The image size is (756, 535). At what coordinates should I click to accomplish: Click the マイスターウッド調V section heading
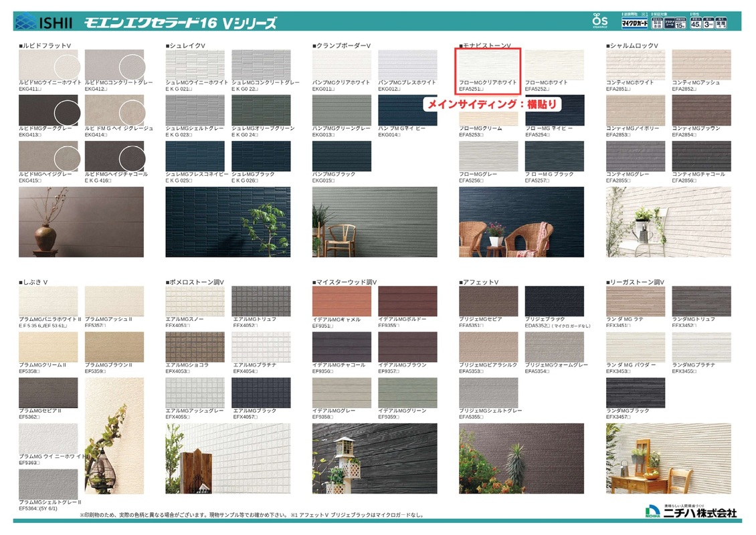(x=345, y=282)
